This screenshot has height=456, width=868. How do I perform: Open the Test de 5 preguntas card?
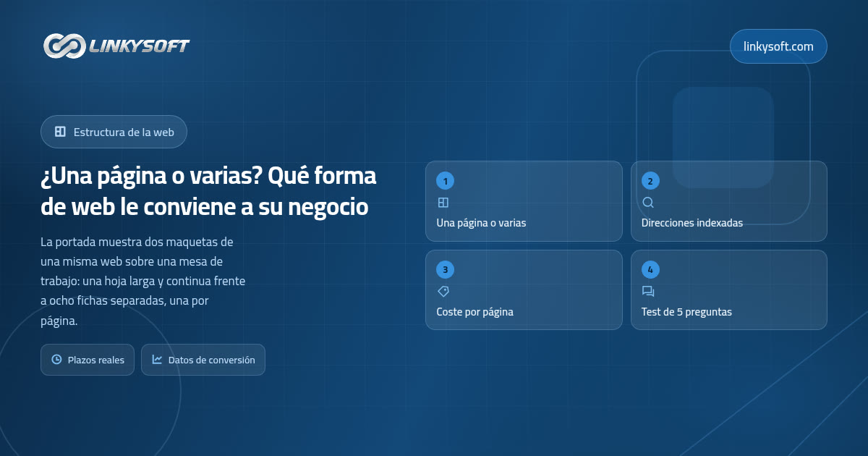[729, 290]
